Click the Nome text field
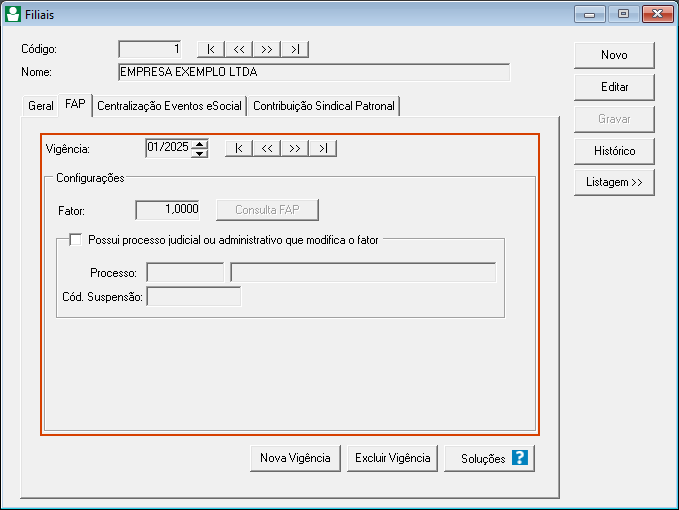679x510 pixels. [x=313, y=72]
